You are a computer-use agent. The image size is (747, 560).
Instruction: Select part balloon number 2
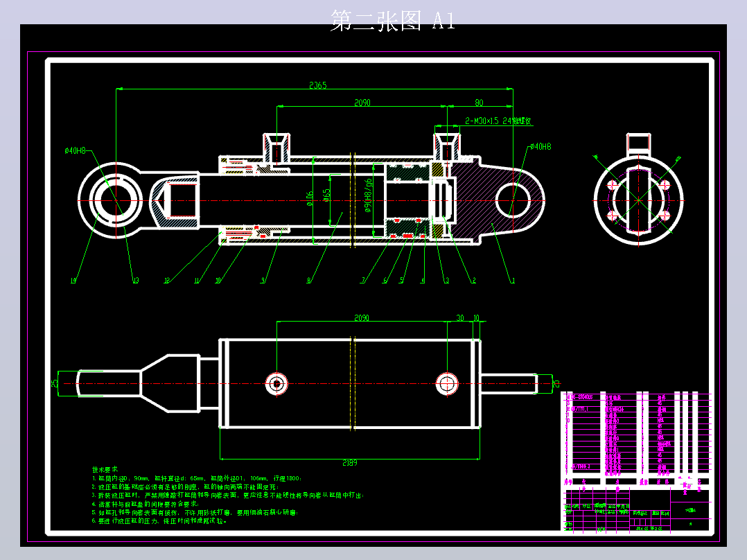point(473,281)
